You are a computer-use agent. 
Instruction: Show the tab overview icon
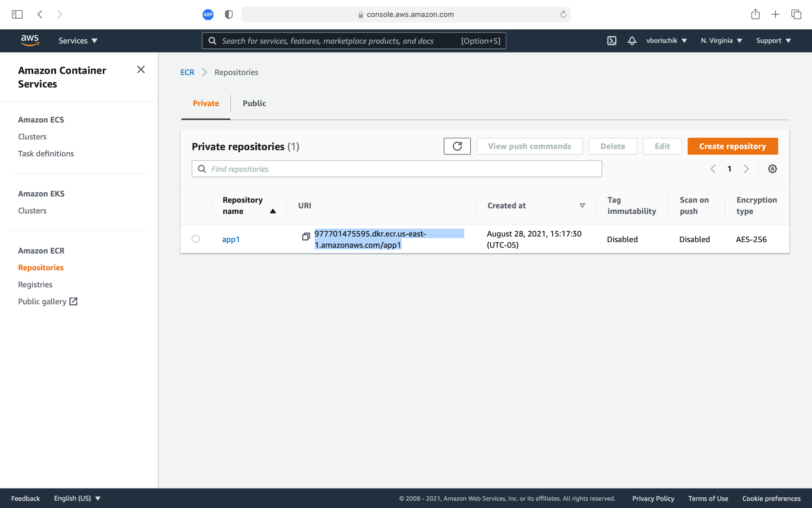click(x=796, y=15)
